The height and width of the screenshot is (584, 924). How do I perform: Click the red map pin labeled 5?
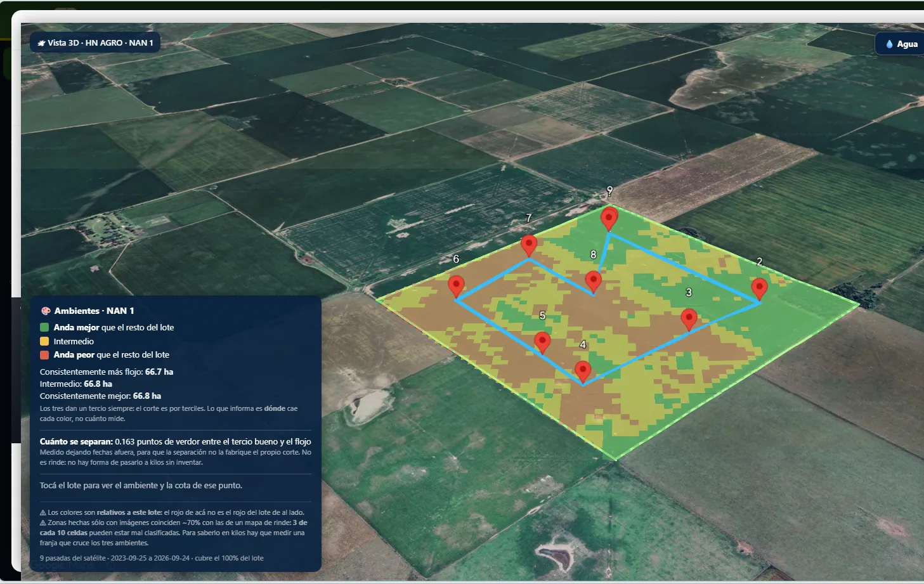coord(542,342)
